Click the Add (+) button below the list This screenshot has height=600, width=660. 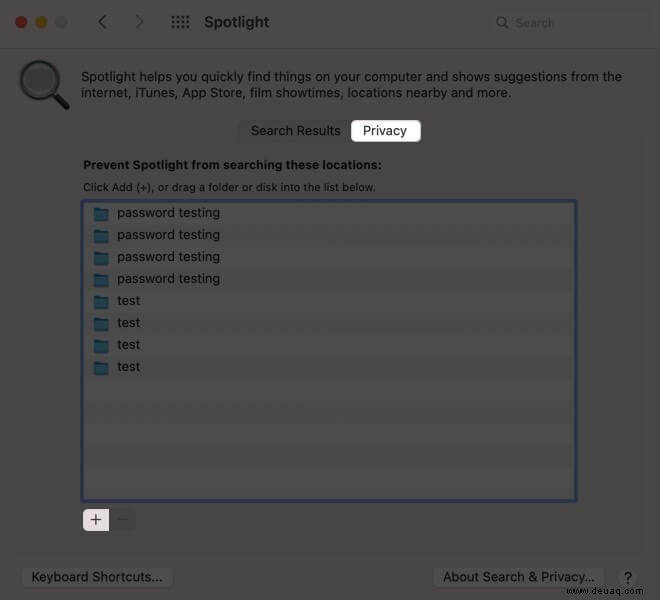96,520
